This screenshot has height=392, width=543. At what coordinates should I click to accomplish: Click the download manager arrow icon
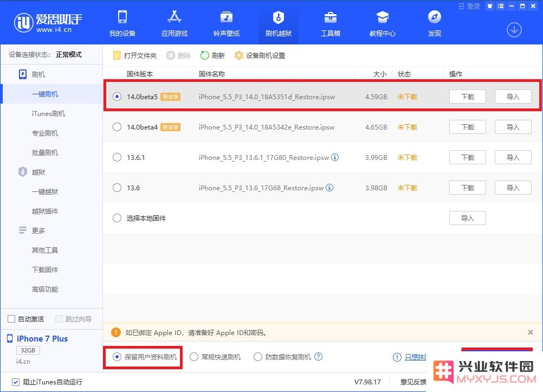pyautogui.click(x=514, y=30)
